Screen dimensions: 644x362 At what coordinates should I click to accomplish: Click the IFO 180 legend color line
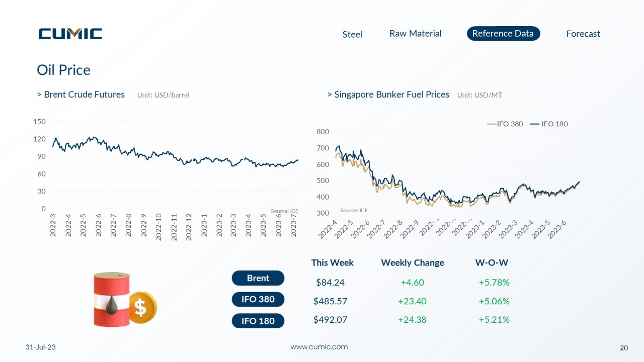(x=535, y=124)
